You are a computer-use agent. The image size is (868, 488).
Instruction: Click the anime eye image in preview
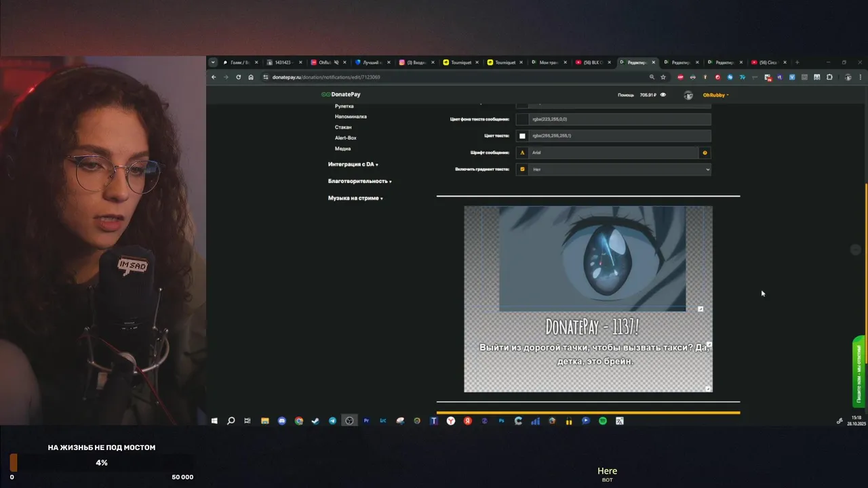click(592, 259)
